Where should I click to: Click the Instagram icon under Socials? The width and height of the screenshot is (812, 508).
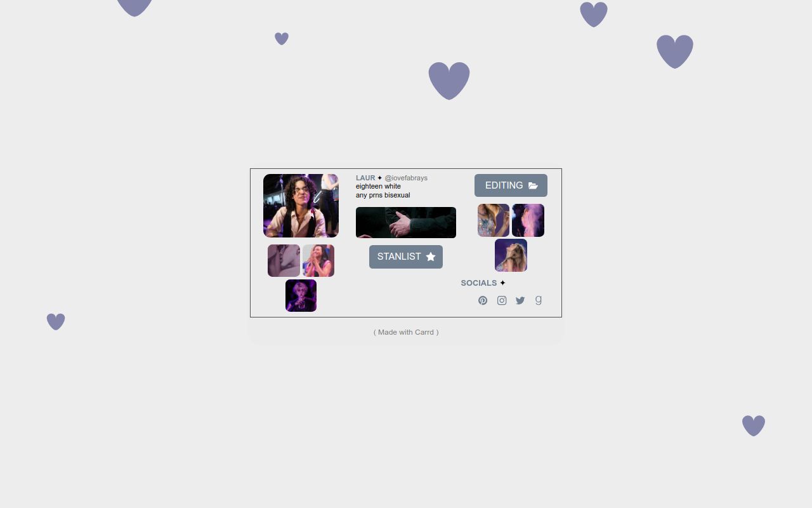tap(502, 300)
